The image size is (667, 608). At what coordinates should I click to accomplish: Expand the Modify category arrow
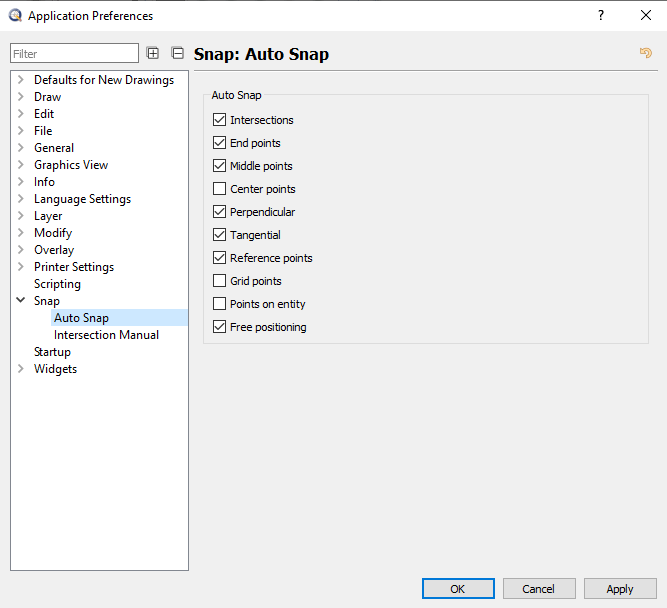click(20, 233)
